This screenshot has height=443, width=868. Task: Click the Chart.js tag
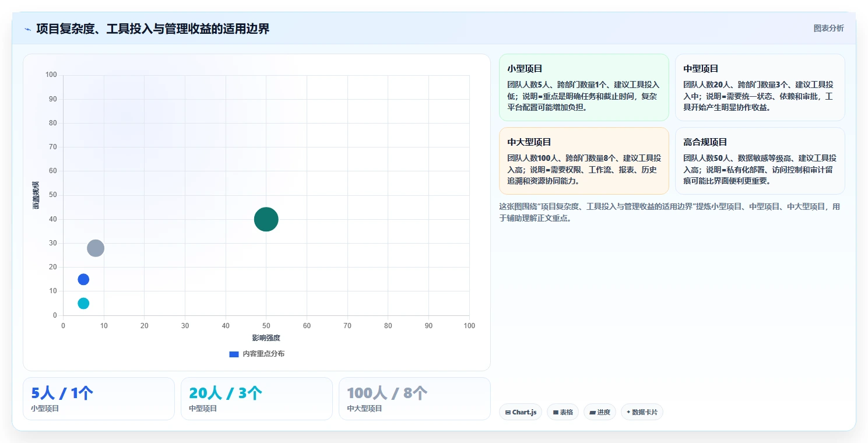click(x=521, y=412)
